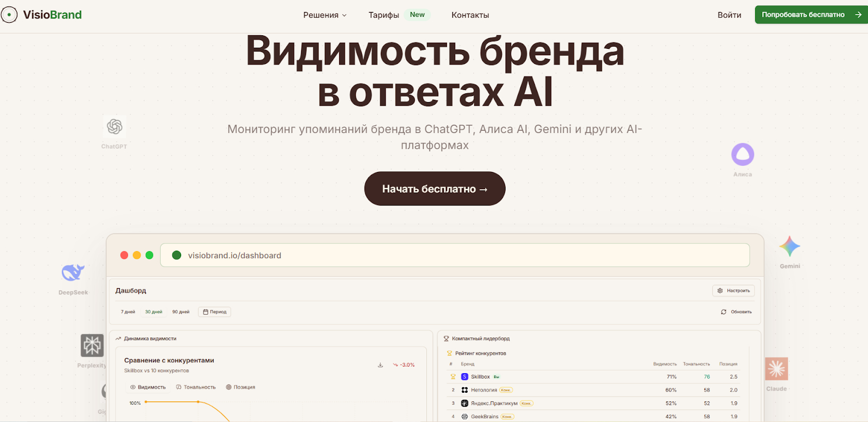Click the refresh icon beside Обновить
Viewport: 868px width, 422px height.
tap(724, 312)
